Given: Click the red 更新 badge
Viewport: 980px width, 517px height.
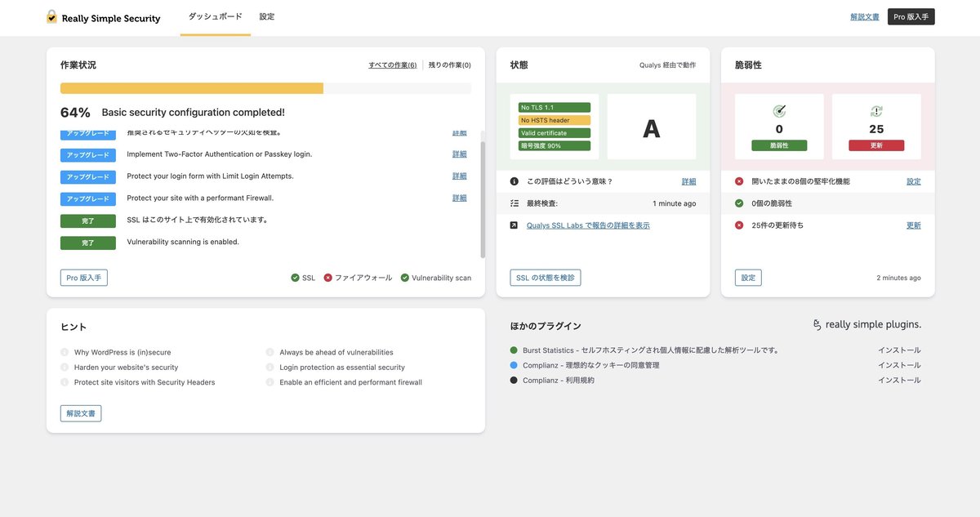Looking at the screenshot, I should coord(876,145).
